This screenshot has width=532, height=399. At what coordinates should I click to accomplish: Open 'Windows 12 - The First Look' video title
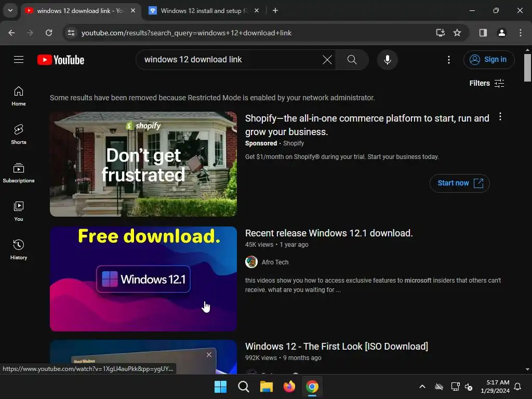point(337,347)
